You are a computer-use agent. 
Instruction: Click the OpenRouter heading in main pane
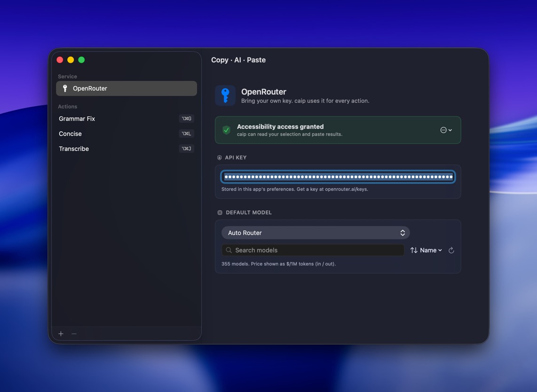[x=264, y=92]
